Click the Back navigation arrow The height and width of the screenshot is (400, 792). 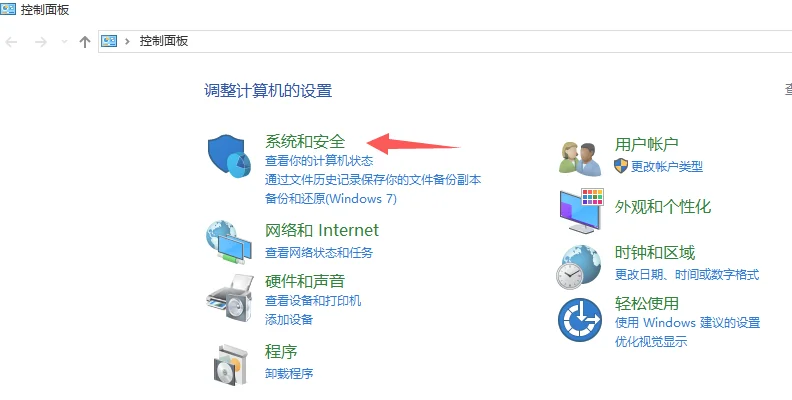pyautogui.click(x=12, y=42)
